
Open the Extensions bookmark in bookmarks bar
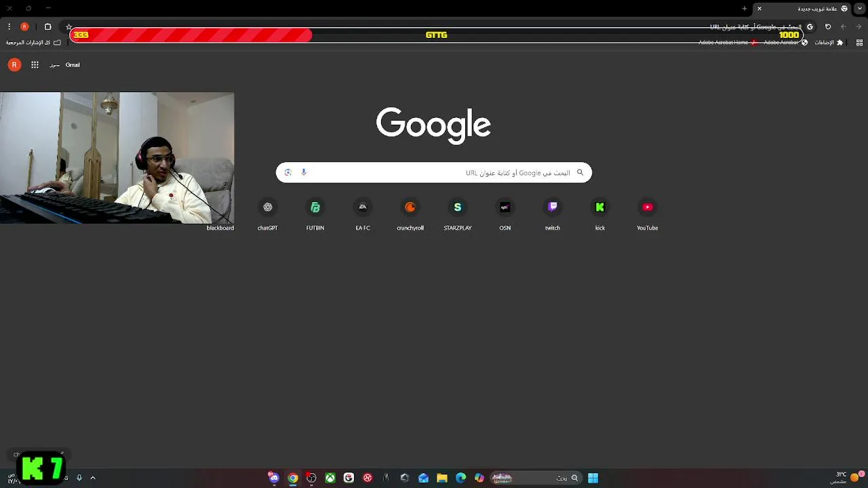(829, 42)
